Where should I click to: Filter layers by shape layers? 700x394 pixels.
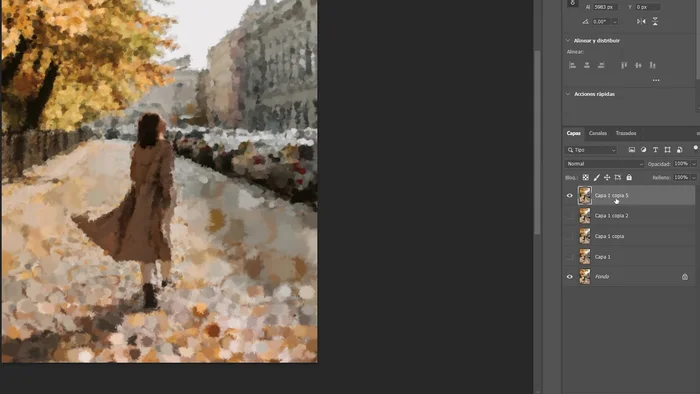coord(667,150)
